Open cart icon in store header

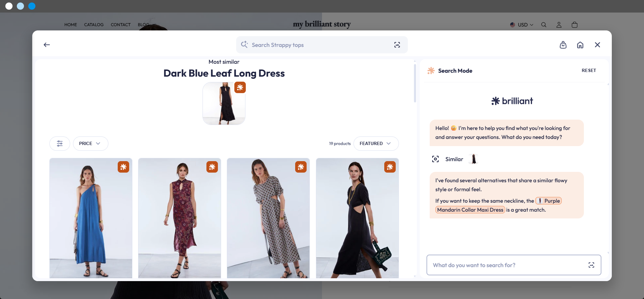coord(575,25)
